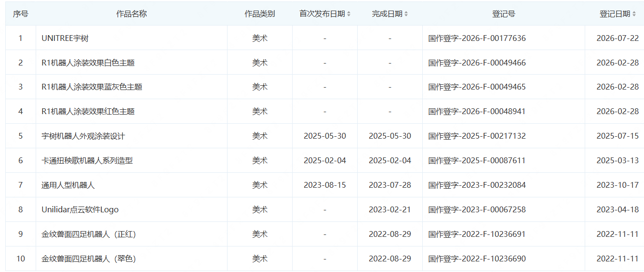Click first publication date 2025-05-30

click(x=325, y=136)
